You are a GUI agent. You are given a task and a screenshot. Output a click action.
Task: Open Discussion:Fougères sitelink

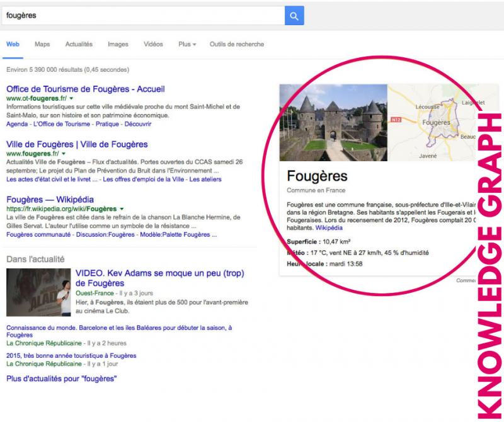[105, 235]
